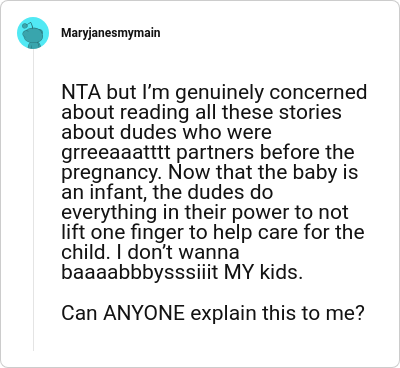This screenshot has width=400, height=368.
Task: Click the line "an infant, the dudes do"
Action: click(167, 193)
